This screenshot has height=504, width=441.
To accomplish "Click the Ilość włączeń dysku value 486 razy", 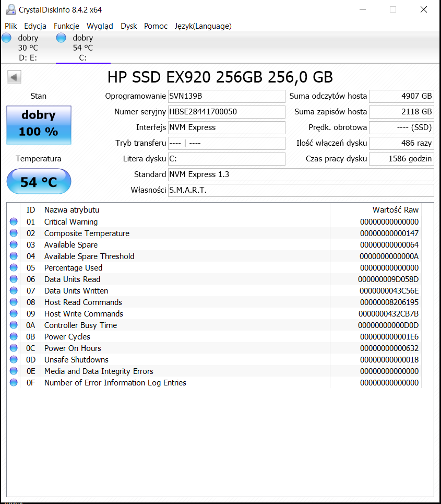I will tap(401, 143).
